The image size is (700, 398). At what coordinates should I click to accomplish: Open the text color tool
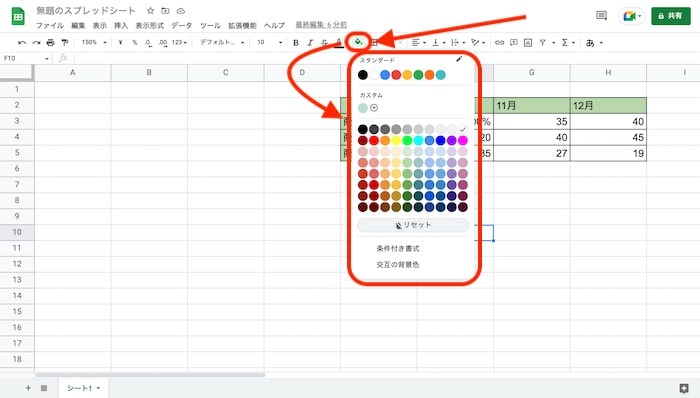(x=339, y=43)
